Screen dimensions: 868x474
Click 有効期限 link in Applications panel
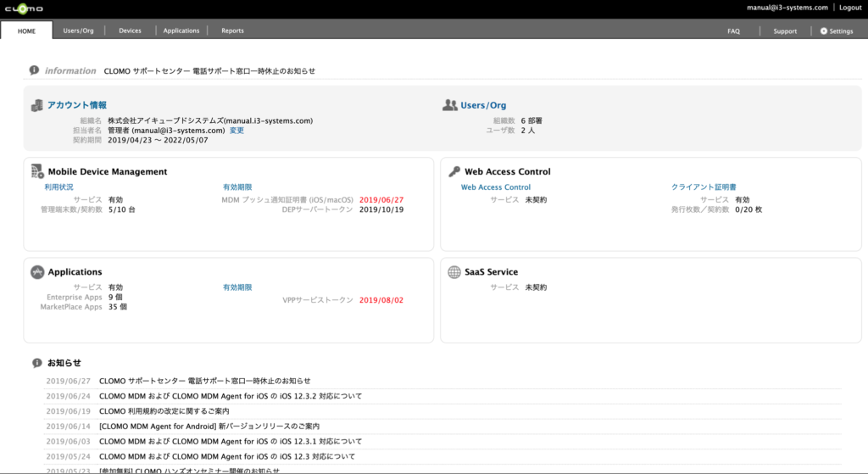coord(237,287)
